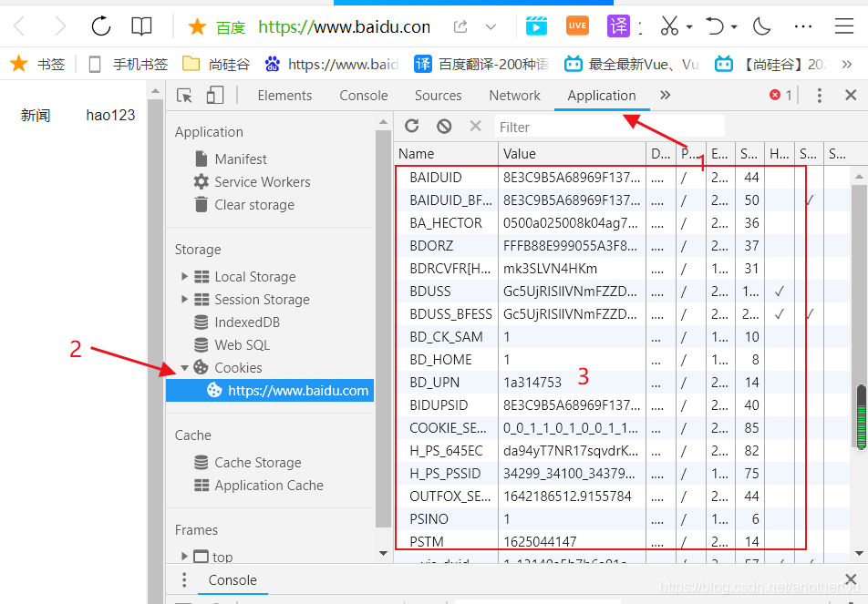Expand the Session Storage tree arrow
The image size is (868, 604).
(x=185, y=299)
